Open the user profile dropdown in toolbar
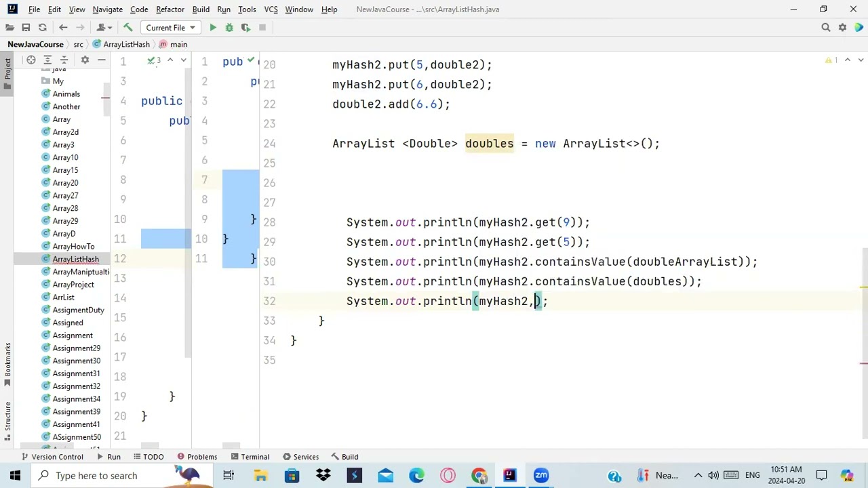 [103, 28]
